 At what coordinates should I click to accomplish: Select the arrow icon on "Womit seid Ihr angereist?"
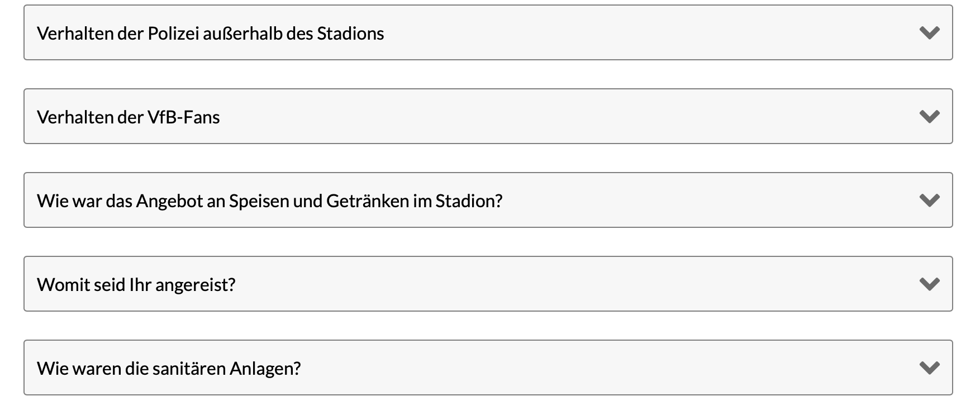(x=929, y=284)
